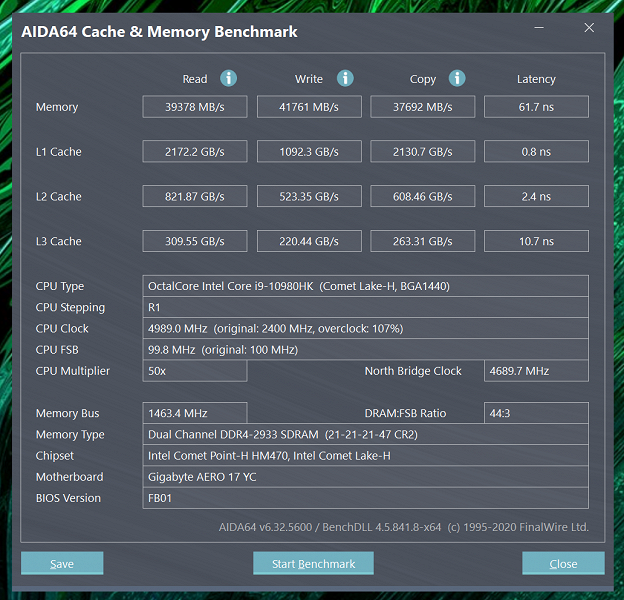
Task: Select L3 Cache latency 10.7 ns
Action: tap(536, 241)
